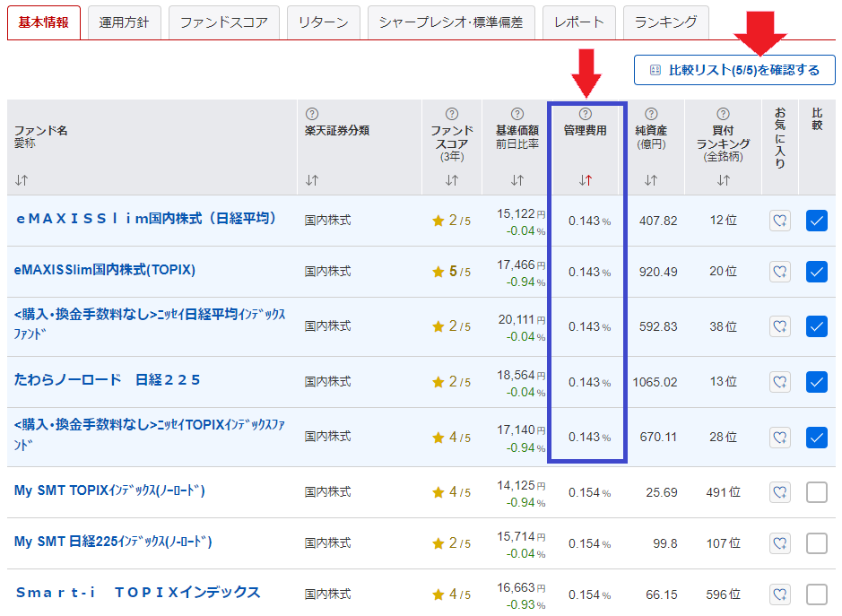Screen dimensions: 842x616
Task: Open the シャープレシオ･標準偏差 tab
Action: pos(451,22)
